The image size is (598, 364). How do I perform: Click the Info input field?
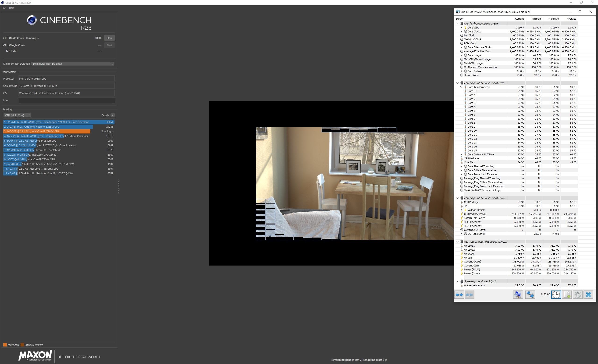(x=66, y=100)
